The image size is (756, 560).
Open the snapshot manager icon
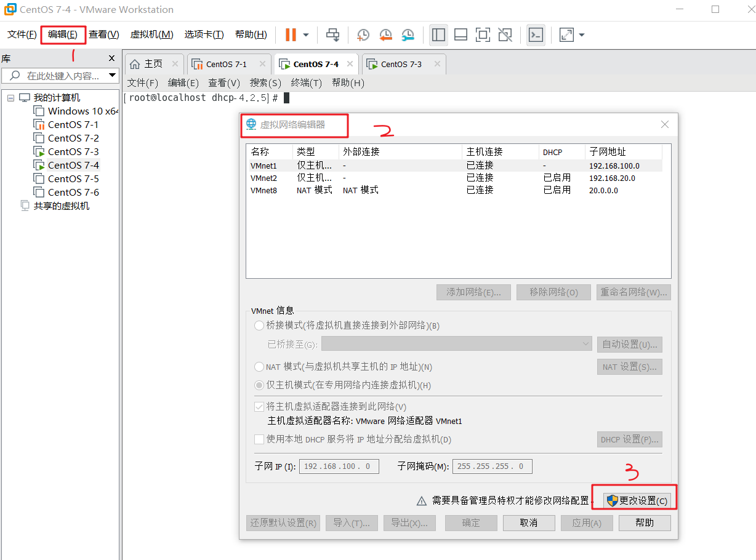click(408, 35)
